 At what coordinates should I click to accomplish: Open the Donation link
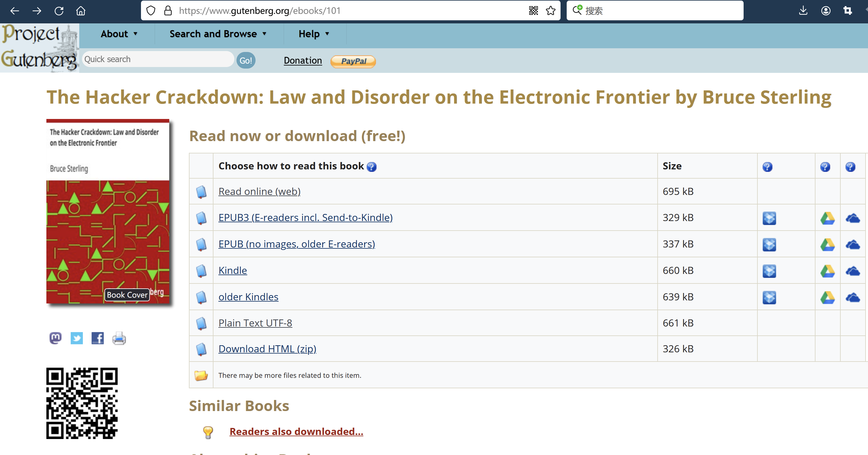pyautogui.click(x=303, y=60)
